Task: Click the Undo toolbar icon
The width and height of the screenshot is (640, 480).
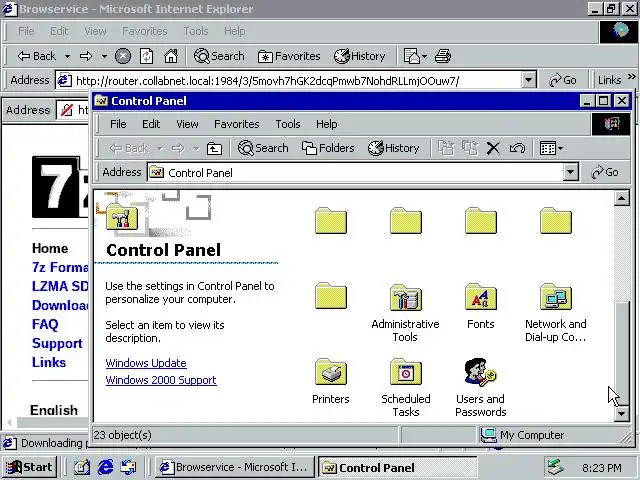Action: coord(517,148)
